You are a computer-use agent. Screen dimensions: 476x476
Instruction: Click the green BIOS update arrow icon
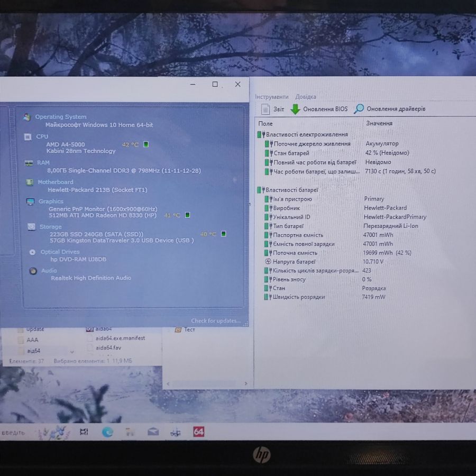coord(295,109)
